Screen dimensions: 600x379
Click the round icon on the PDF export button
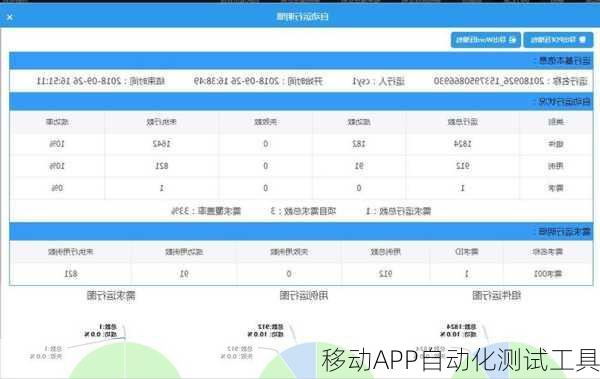tap(582, 39)
